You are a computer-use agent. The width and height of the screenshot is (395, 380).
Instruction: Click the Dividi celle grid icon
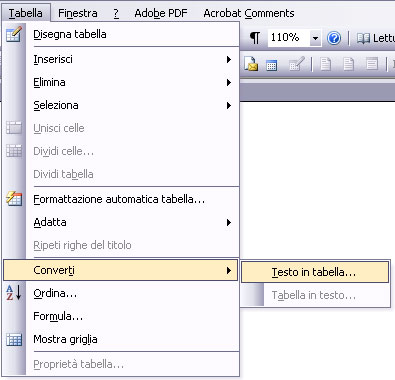point(14,151)
